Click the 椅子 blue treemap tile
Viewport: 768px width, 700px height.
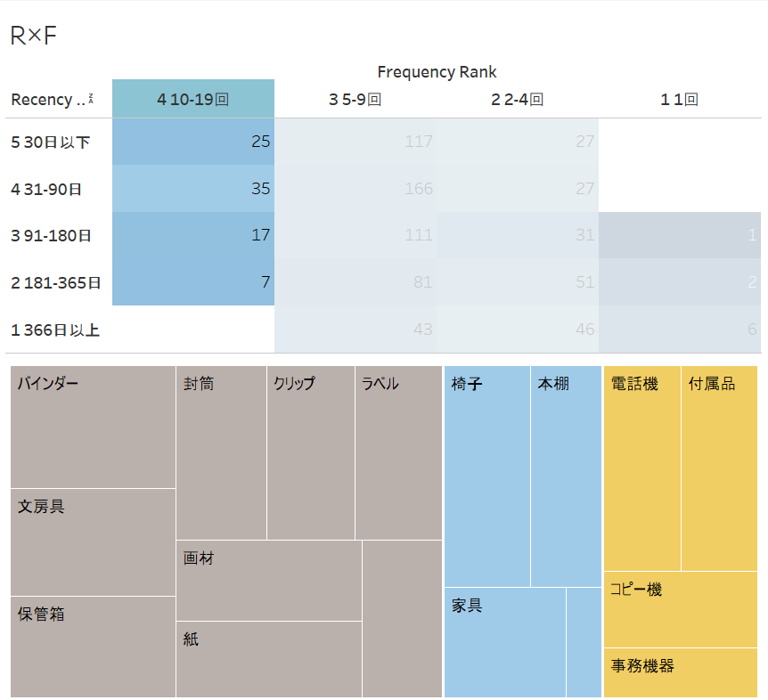[x=486, y=476]
